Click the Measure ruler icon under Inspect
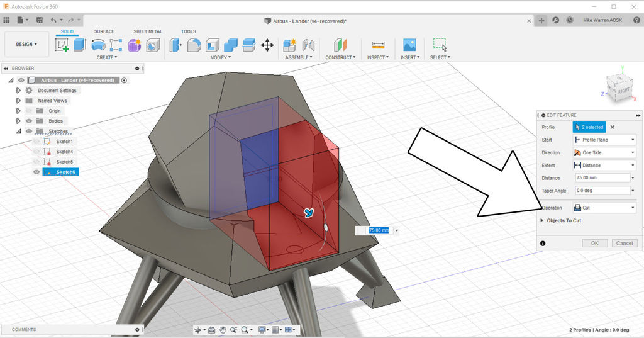644x338 pixels. point(378,45)
